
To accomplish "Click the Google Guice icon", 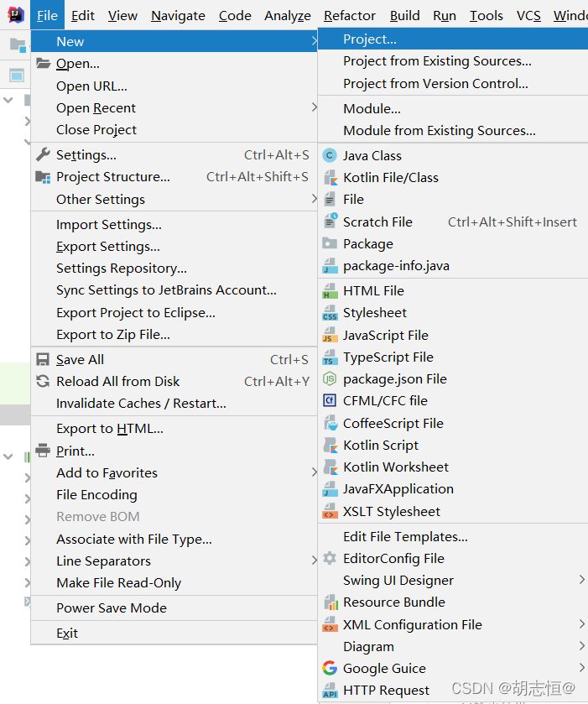I will [x=330, y=668].
